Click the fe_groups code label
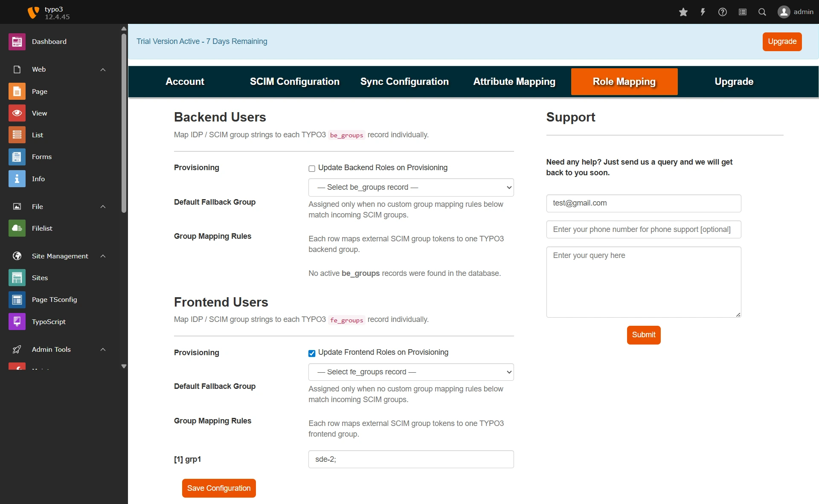 coord(346,320)
